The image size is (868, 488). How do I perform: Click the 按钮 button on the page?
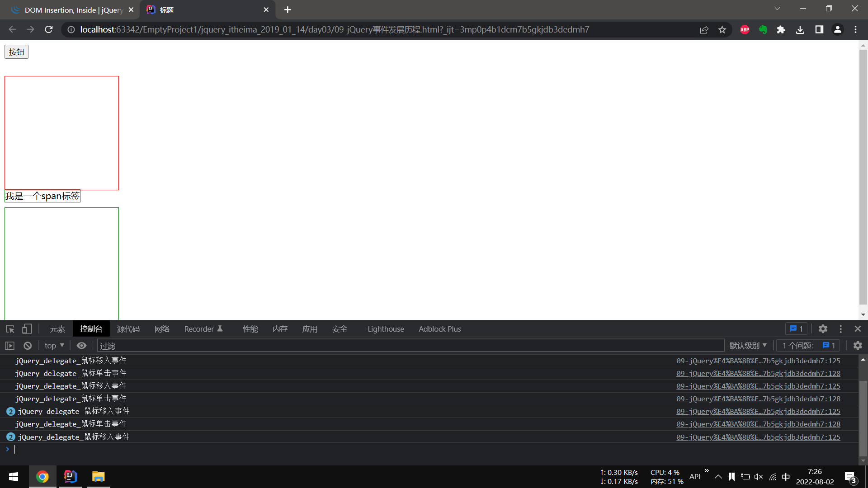pos(17,52)
